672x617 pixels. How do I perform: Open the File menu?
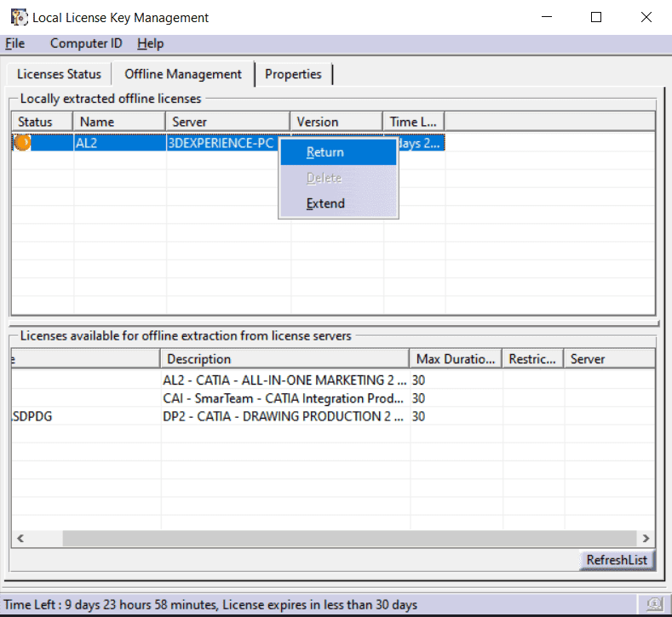(15, 43)
